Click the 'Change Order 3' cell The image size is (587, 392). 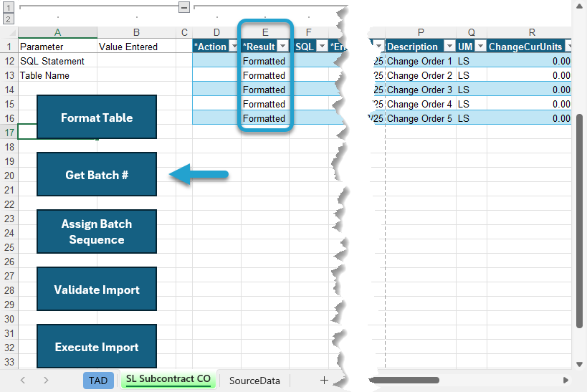point(421,90)
